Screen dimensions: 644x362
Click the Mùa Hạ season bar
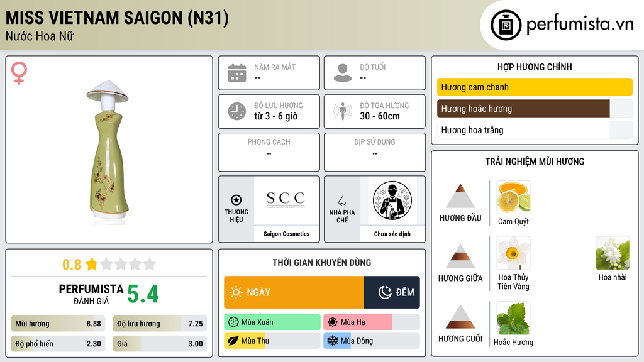tap(371, 322)
